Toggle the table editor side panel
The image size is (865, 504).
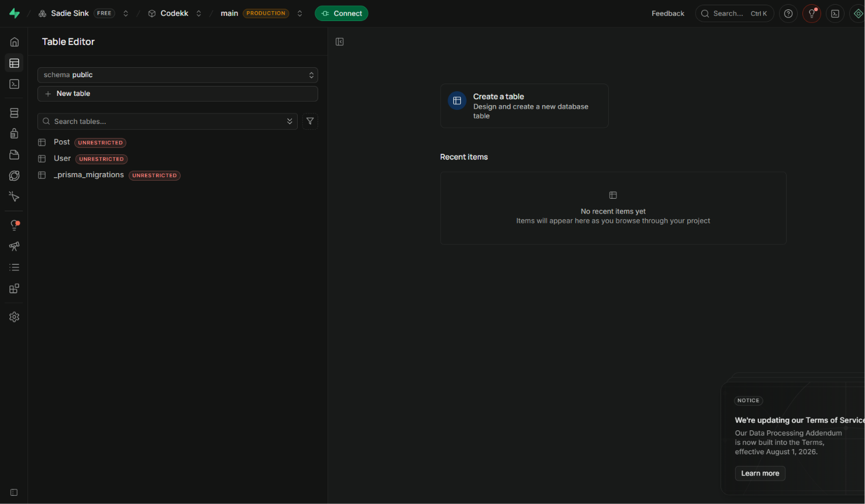pyautogui.click(x=340, y=42)
